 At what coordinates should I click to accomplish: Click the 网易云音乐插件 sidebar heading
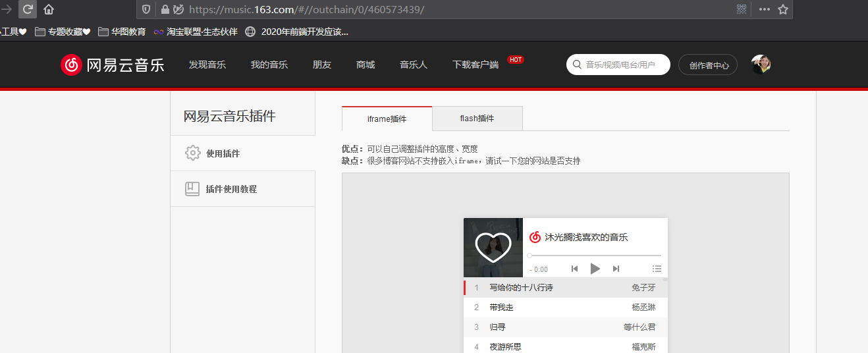click(x=229, y=117)
